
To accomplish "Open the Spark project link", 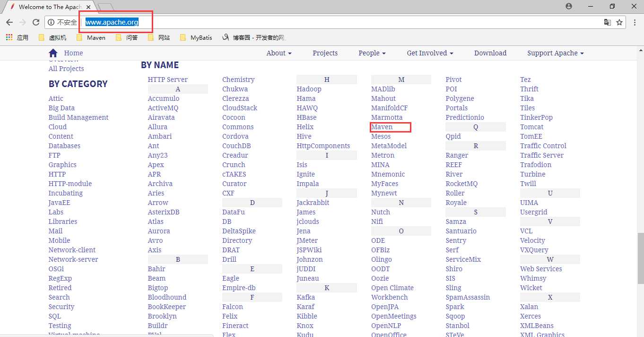I will (455, 307).
